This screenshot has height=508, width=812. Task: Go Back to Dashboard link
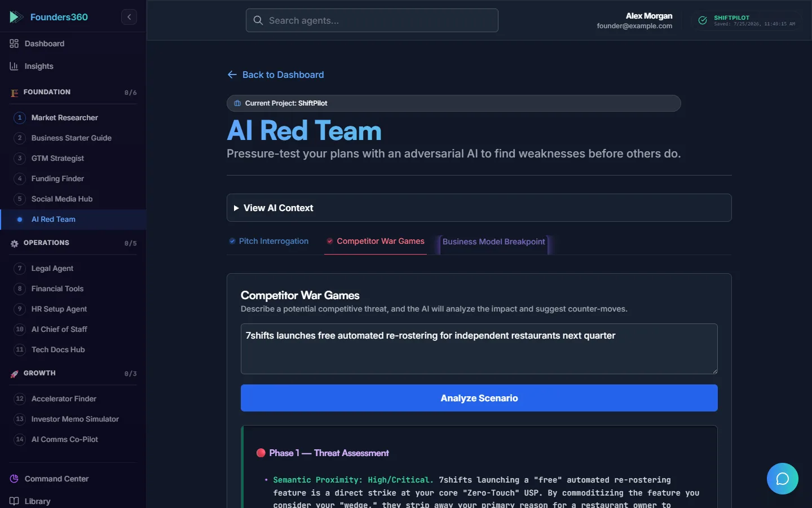point(275,75)
